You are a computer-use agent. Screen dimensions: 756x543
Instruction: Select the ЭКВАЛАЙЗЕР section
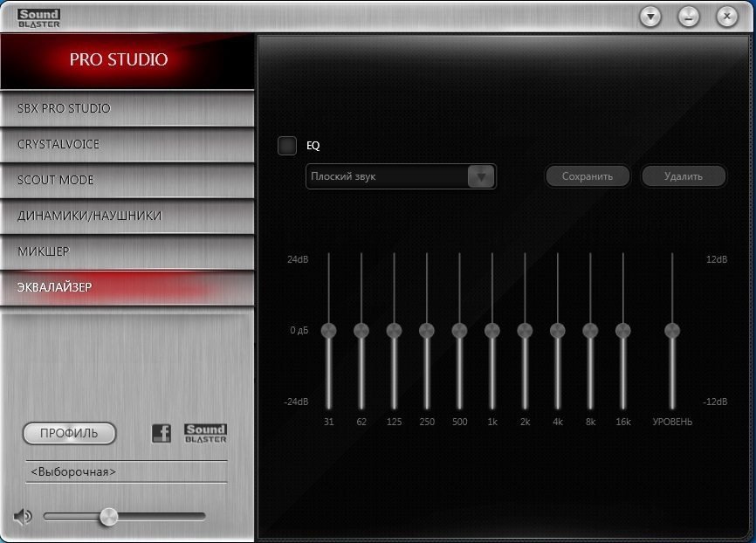click(127, 287)
